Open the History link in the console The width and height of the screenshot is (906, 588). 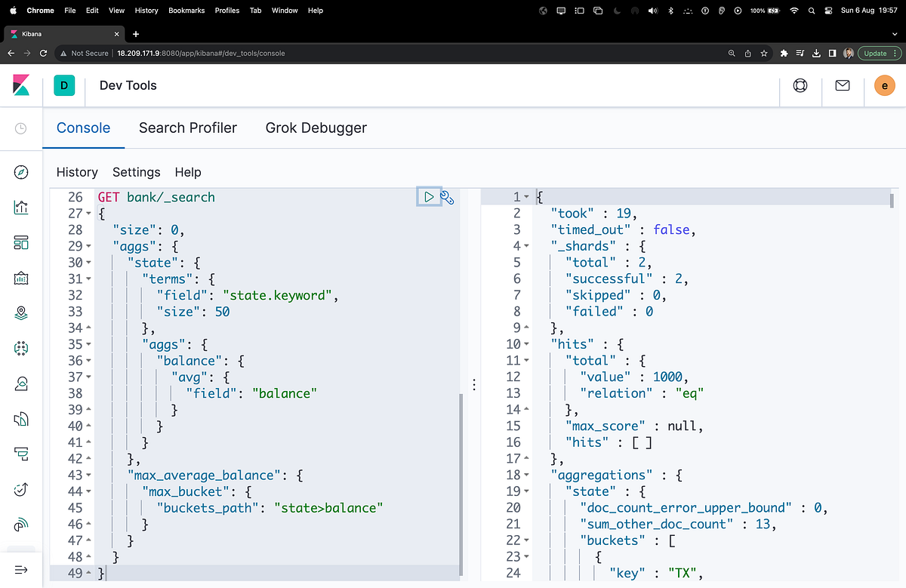(77, 172)
